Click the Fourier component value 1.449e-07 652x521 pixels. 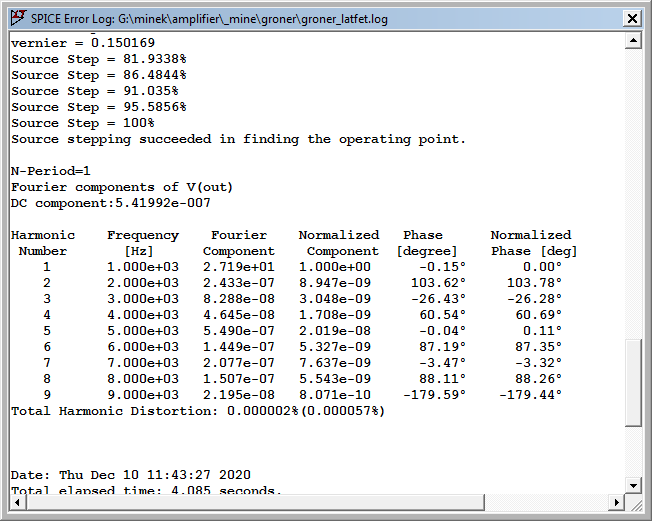pyautogui.click(x=239, y=347)
